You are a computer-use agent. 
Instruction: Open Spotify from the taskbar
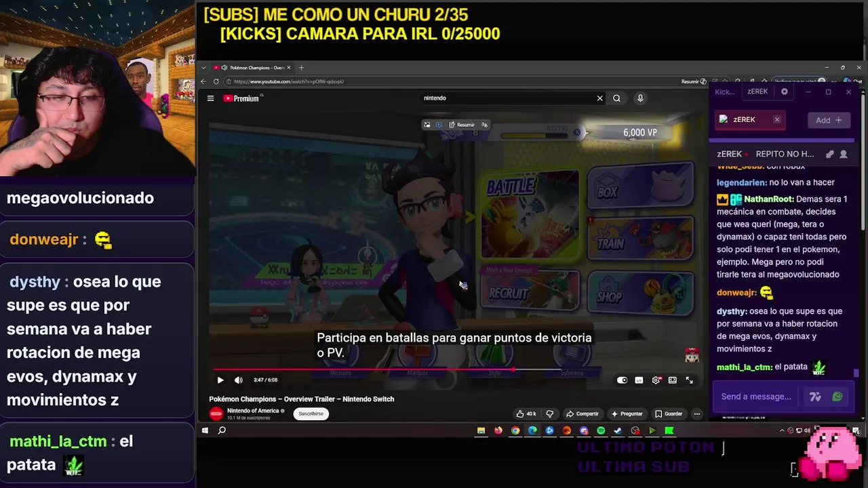coord(601,430)
